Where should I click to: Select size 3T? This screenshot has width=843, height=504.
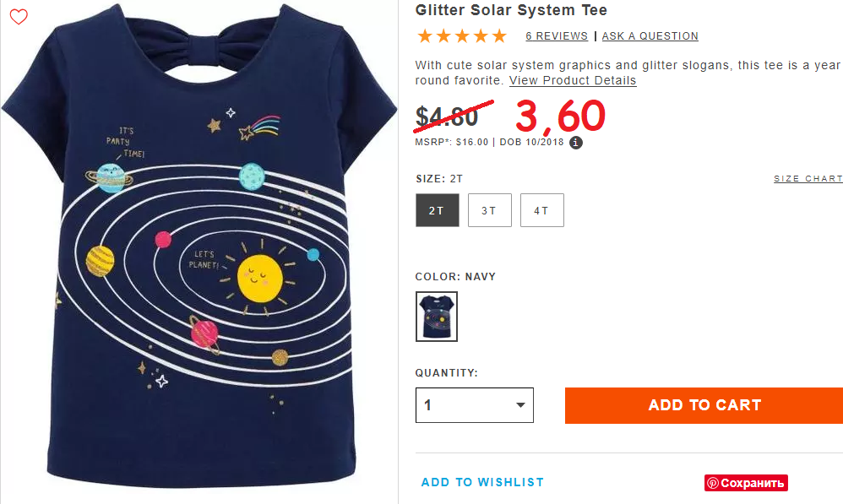pyautogui.click(x=489, y=210)
